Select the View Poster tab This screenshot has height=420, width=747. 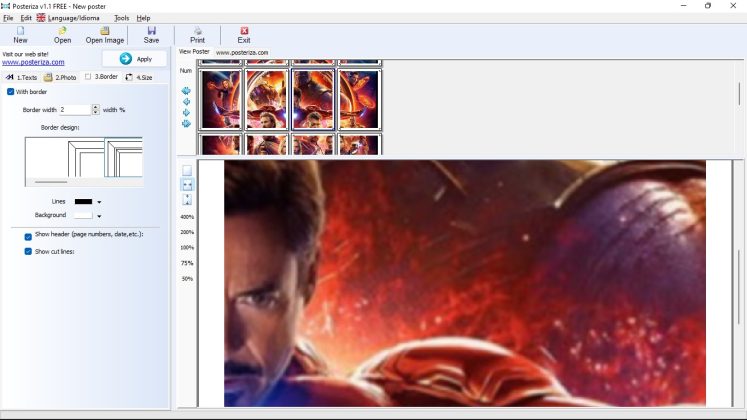194,51
